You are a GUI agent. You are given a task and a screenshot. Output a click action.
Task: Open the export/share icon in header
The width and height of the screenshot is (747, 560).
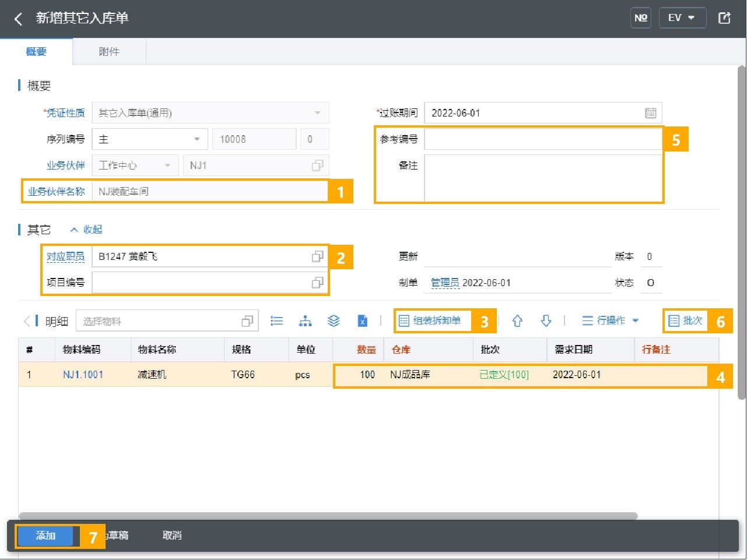pos(724,18)
